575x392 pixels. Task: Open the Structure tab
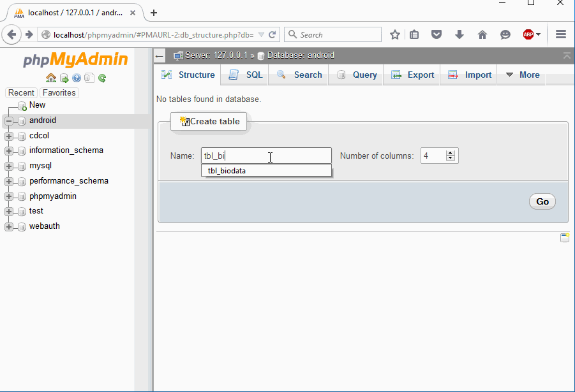point(188,75)
